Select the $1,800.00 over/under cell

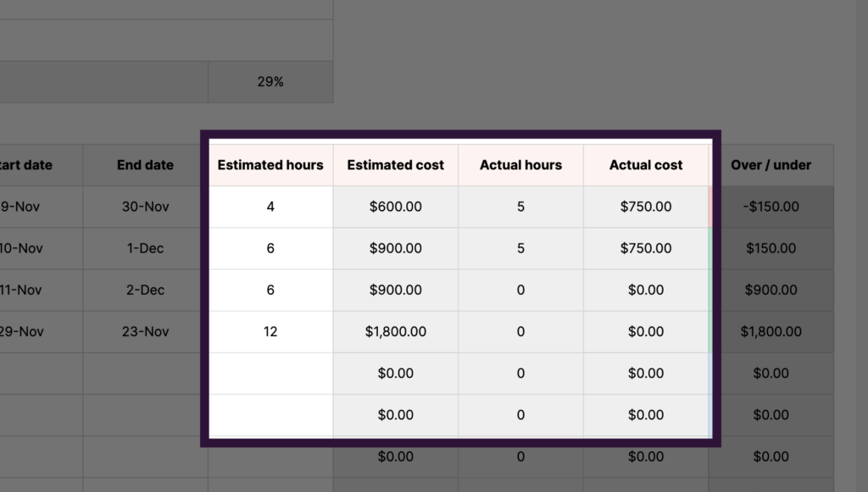coord(771,332)
